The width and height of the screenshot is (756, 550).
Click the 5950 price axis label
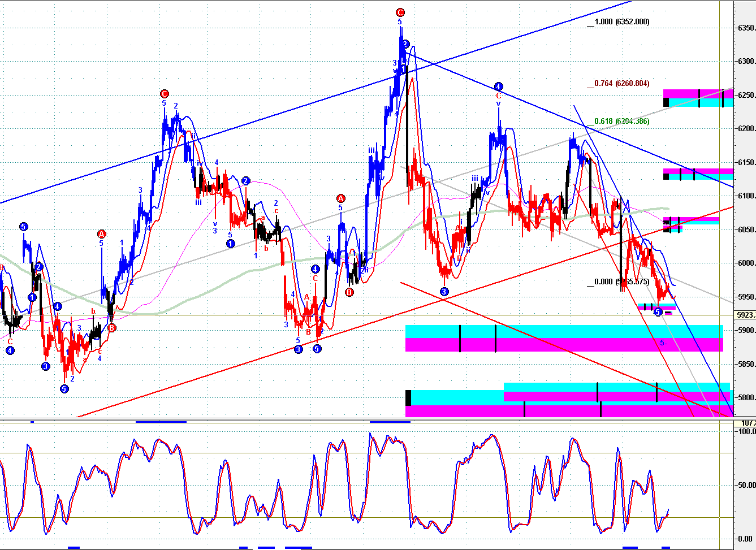coord(746,297)
